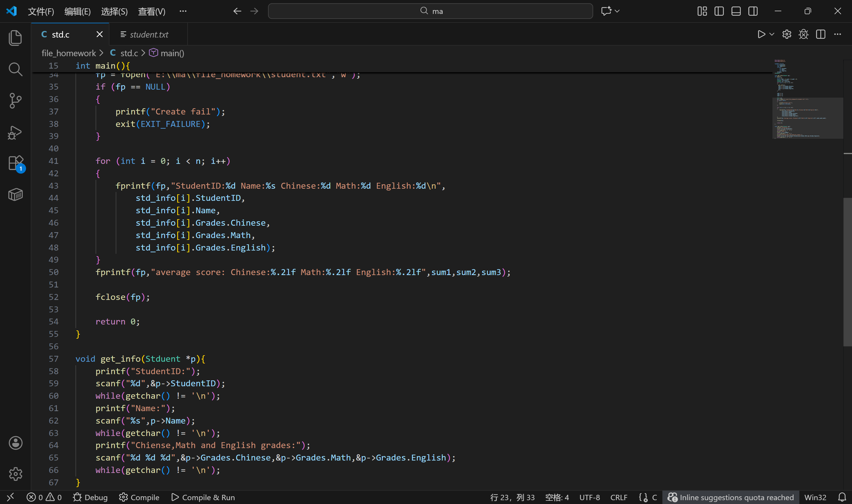
Task: Toggle the secondary side bar layout button
Action: [753, 11]
